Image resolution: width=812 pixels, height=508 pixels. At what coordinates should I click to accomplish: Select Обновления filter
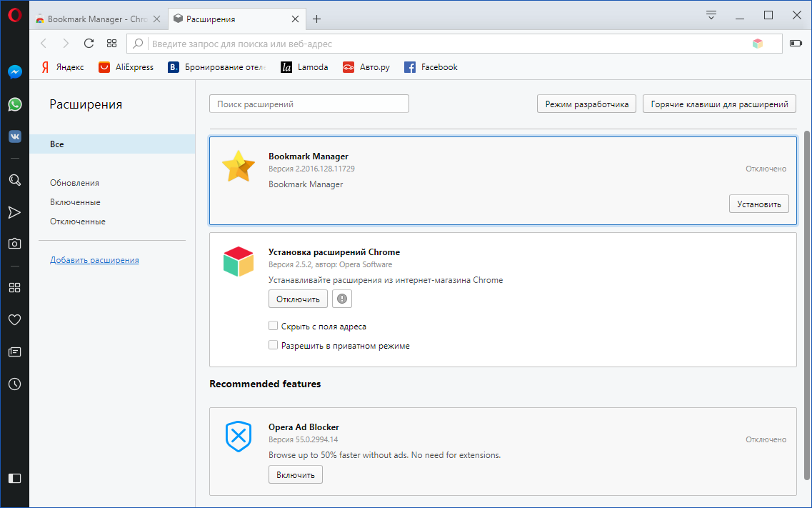(x=74, y=183)
